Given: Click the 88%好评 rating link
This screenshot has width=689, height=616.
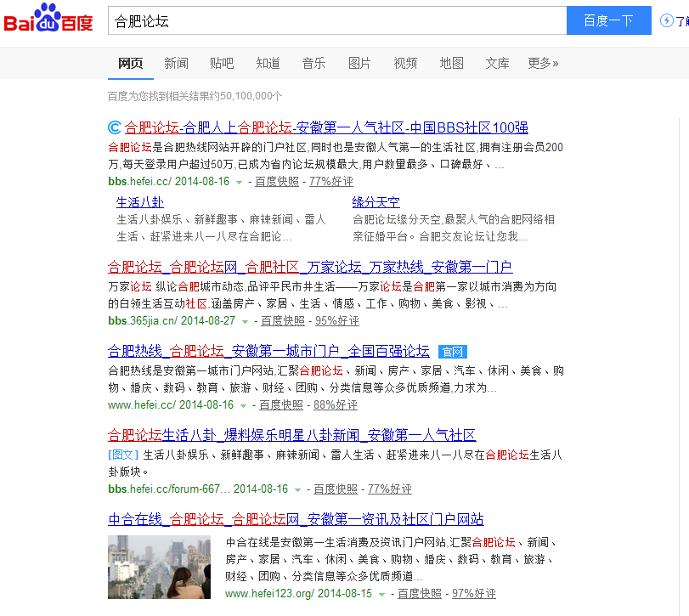Looking at the screenshot, I should (x=336, y=404).
